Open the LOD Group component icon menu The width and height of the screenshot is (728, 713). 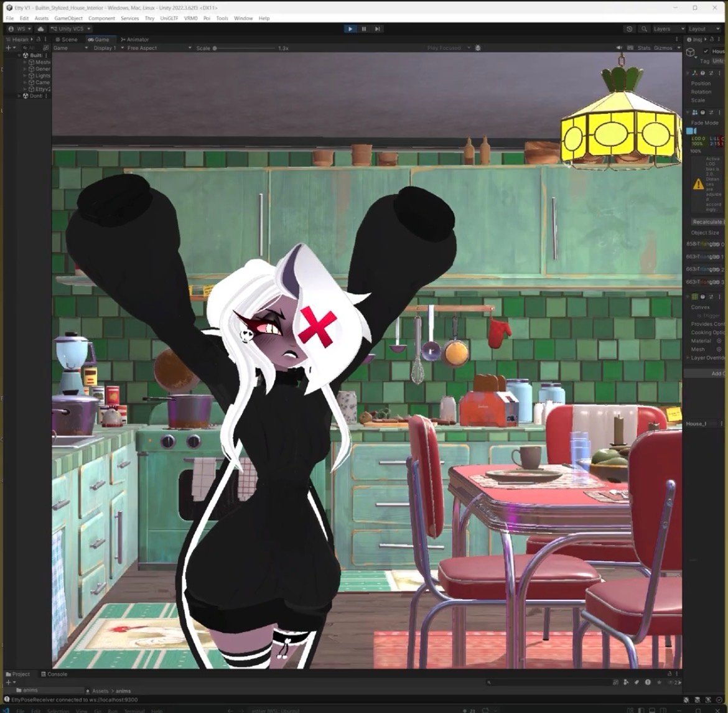tap(694, 113)
